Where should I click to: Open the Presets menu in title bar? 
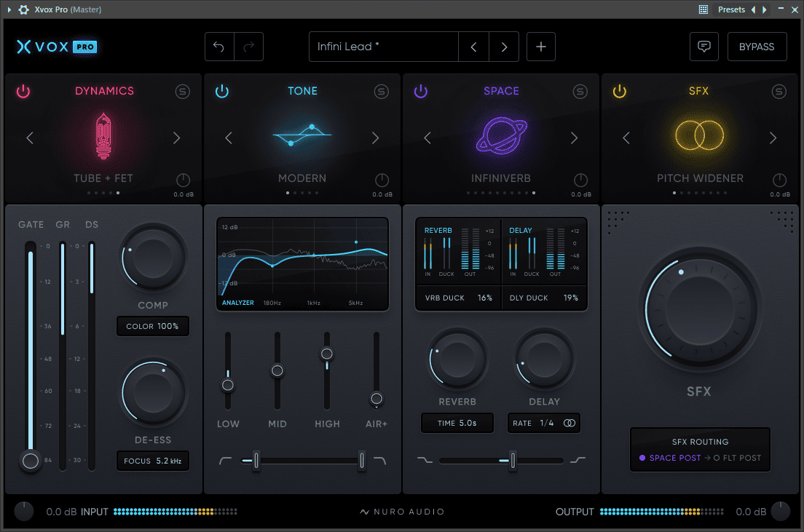(731, 9)
